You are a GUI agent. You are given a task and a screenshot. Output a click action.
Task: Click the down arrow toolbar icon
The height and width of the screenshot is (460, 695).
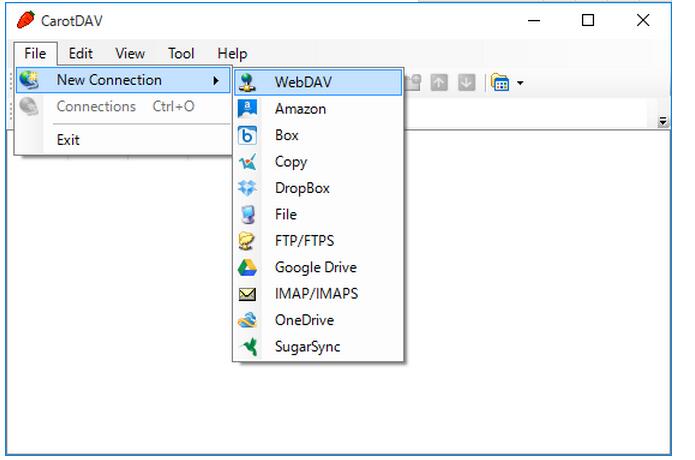pos(466,82)
